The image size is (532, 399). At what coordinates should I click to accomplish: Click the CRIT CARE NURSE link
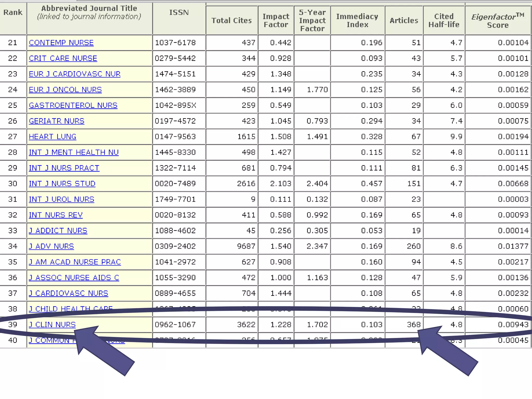63,58
